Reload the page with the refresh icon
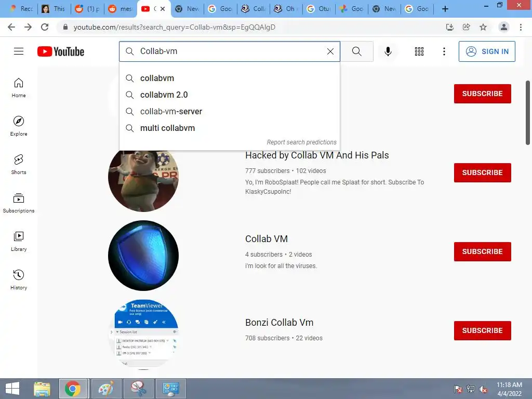Viewport: 532px width, 399px height. [x=45, y=27]
